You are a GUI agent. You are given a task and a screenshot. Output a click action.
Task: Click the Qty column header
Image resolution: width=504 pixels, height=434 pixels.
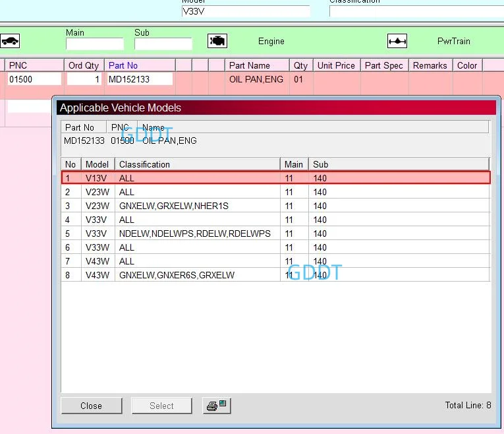(x=301, y=65)
